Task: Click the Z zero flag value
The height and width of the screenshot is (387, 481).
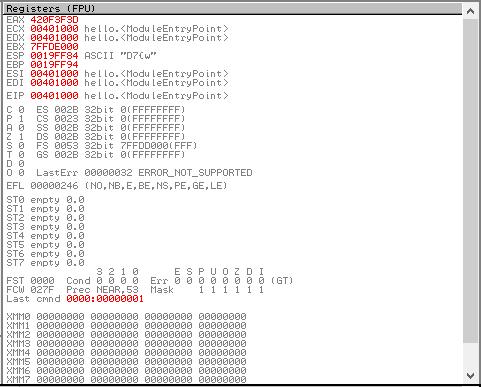Action: [x=21, y=137]
